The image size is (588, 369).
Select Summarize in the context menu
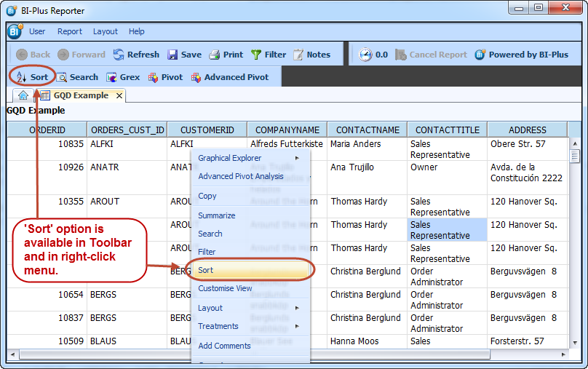click(x=217, y=215)
